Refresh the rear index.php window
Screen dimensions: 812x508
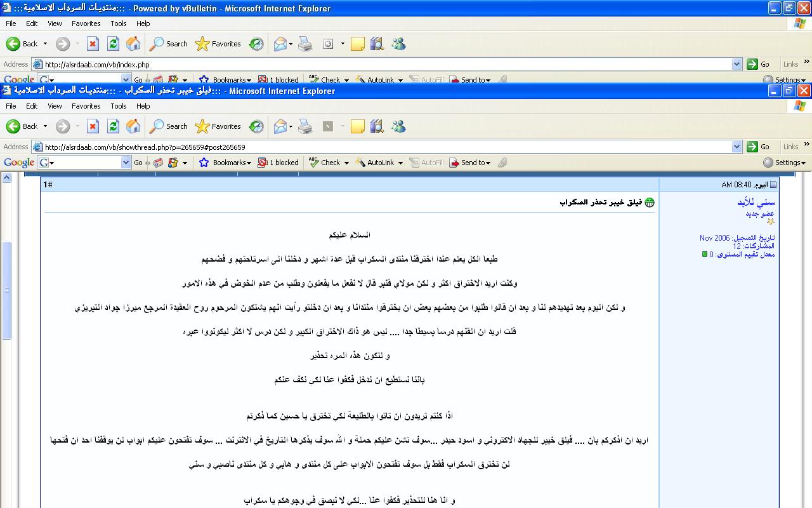coord(113,44)
